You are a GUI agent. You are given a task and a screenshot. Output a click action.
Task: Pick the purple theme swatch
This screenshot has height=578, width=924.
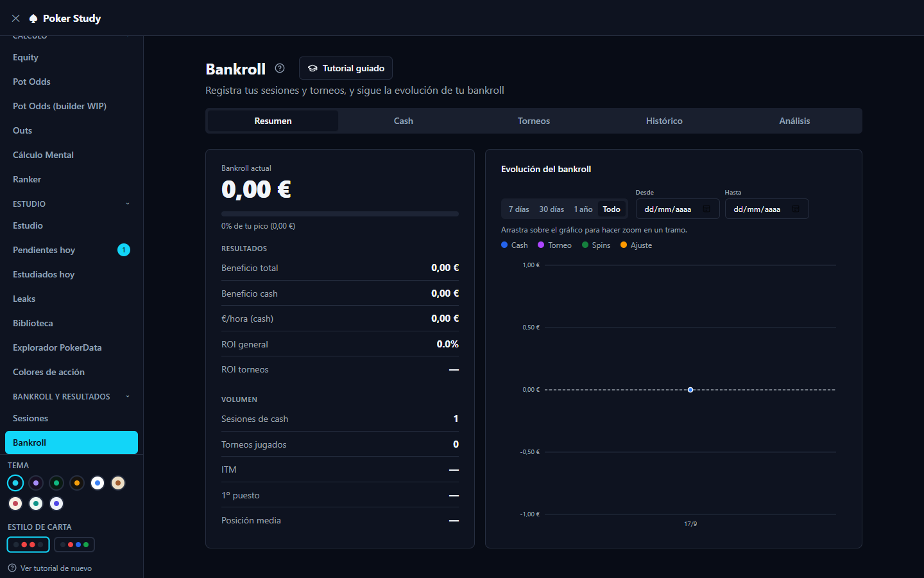(x=36, y=483)
